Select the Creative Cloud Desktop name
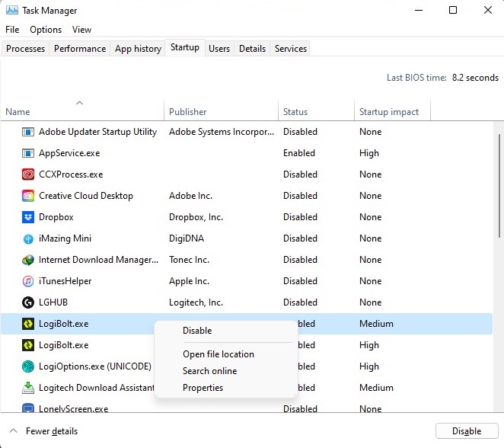 pyautogui.click(x=86, y=196)
